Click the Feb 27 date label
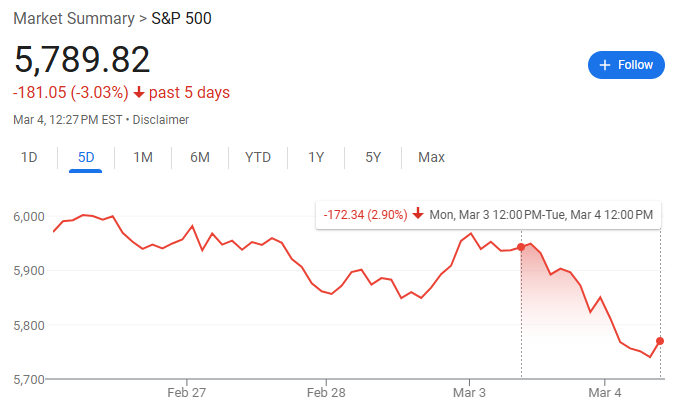 point(185,391)
